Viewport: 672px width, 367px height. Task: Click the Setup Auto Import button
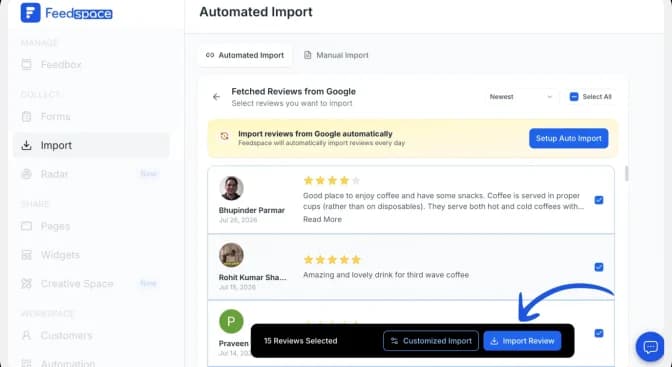point(569,138)
